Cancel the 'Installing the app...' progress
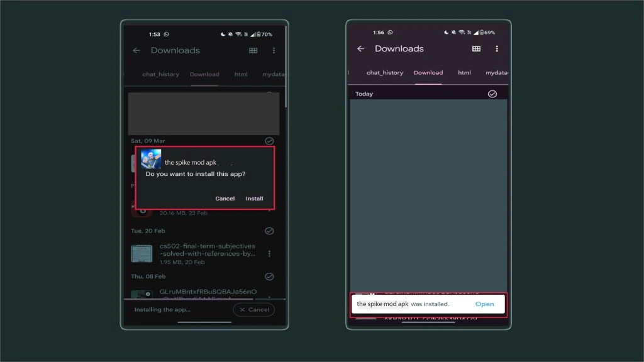 [x=253, y=310]
